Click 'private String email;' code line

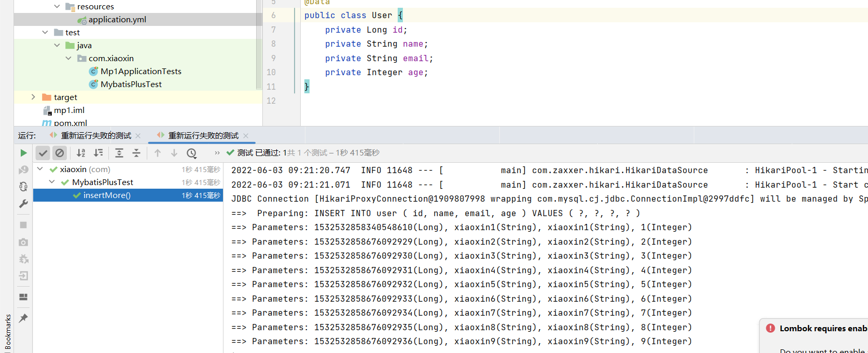pyautogui.click(x=379, y=59)
